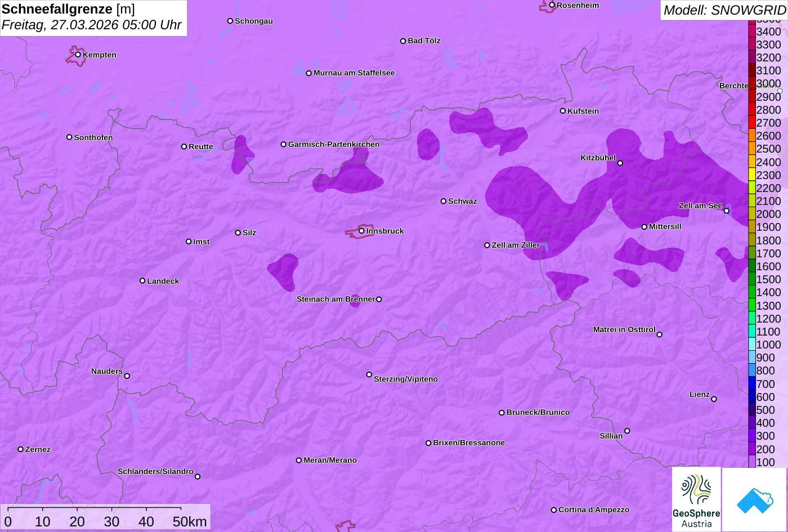The image size is (788, 532).
Task: Click the blue cloud logo beside GeoSphere
Action: [x=755, y=499]
